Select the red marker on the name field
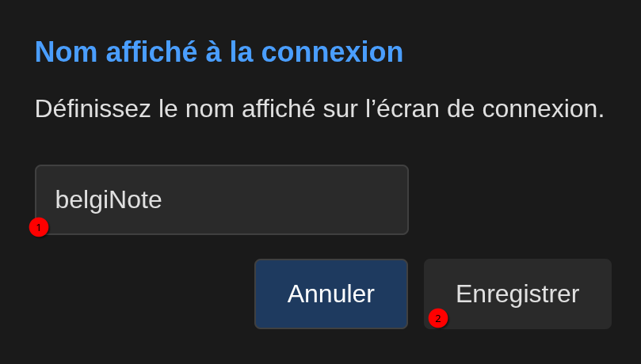This screenshot has height=364, width=641. pos(39,227)
